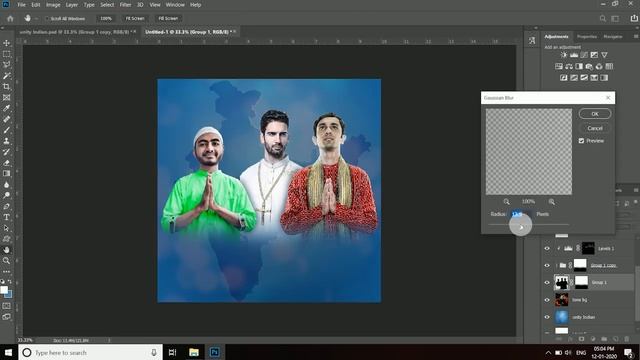
Task: Confirm Gaussian Blur with OK
Action: click(x=595, y=114)
